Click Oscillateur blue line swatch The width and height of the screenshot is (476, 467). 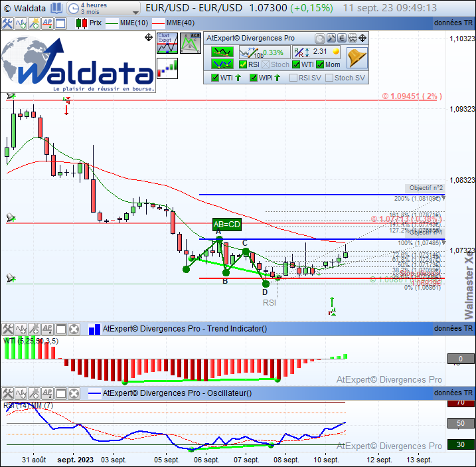click(94, 393)
